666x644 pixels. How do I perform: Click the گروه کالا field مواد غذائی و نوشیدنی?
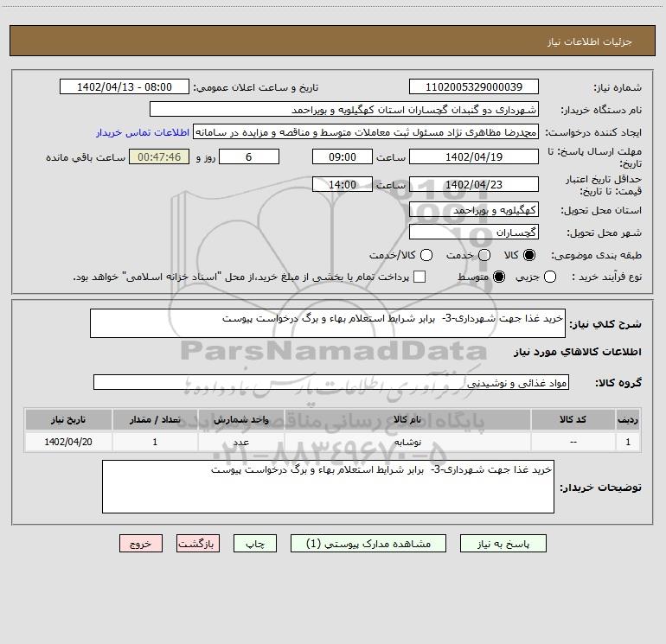(x=331, y=382)
